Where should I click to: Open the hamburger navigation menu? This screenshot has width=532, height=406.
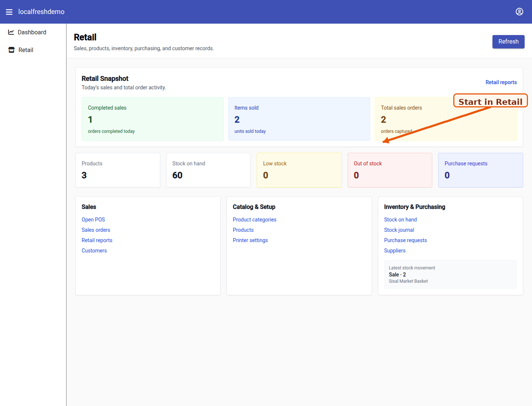coord(9,12)
